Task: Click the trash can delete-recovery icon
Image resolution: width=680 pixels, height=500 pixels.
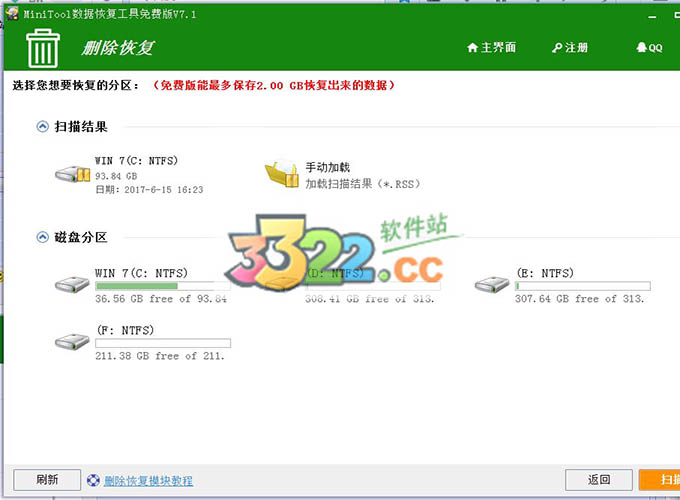Action: point(43,48)
